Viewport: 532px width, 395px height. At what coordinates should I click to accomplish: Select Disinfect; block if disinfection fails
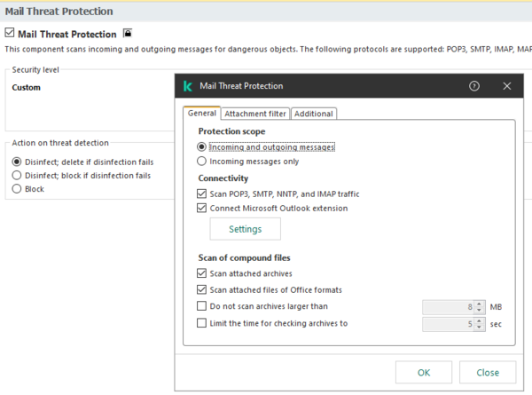point(17,176)
